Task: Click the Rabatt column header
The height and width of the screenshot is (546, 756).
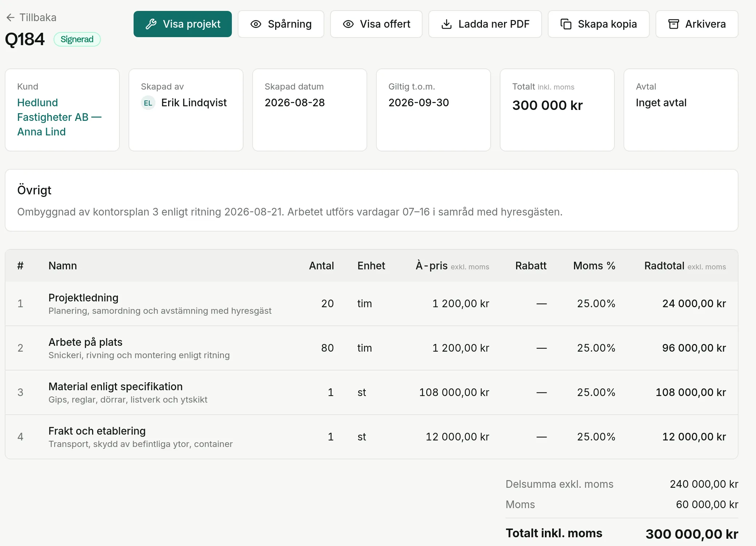Action: (x=531, y=266)
